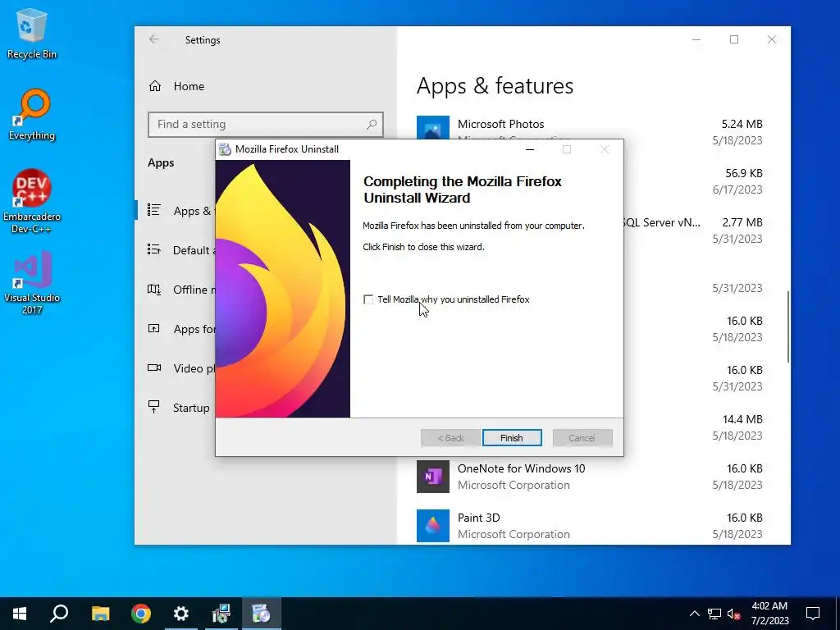Show hidden system tray icons
840x630 pixels.
tap(694, 614)
